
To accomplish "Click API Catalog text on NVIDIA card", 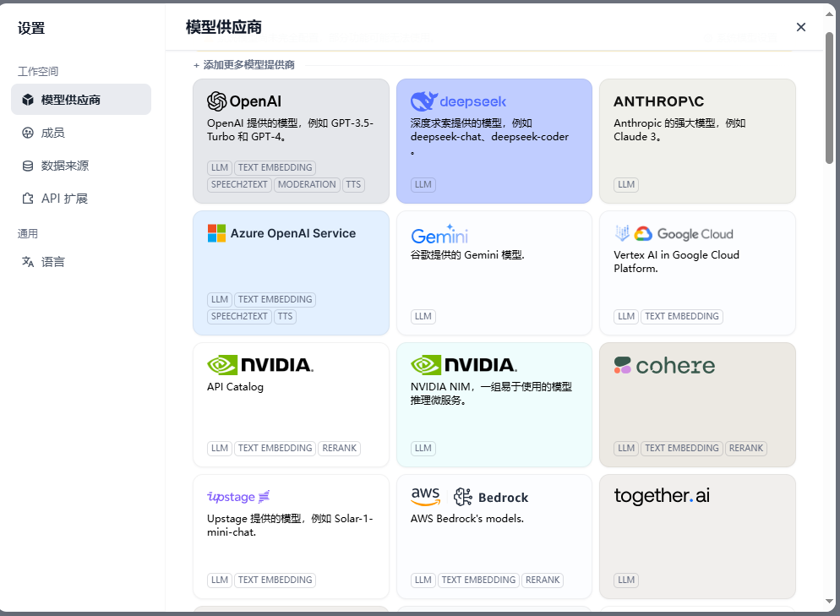I will (x=235, y=387).
